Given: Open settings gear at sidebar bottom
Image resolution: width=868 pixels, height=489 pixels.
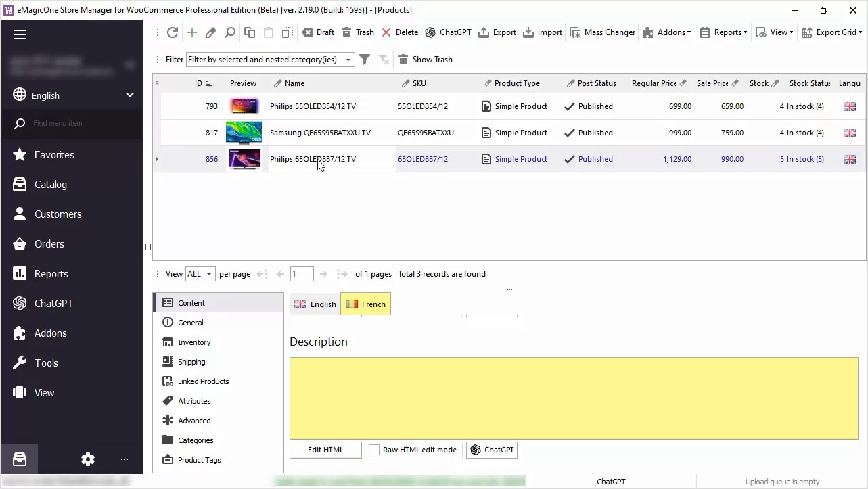Looking at the screenshot, I should 88,459.
